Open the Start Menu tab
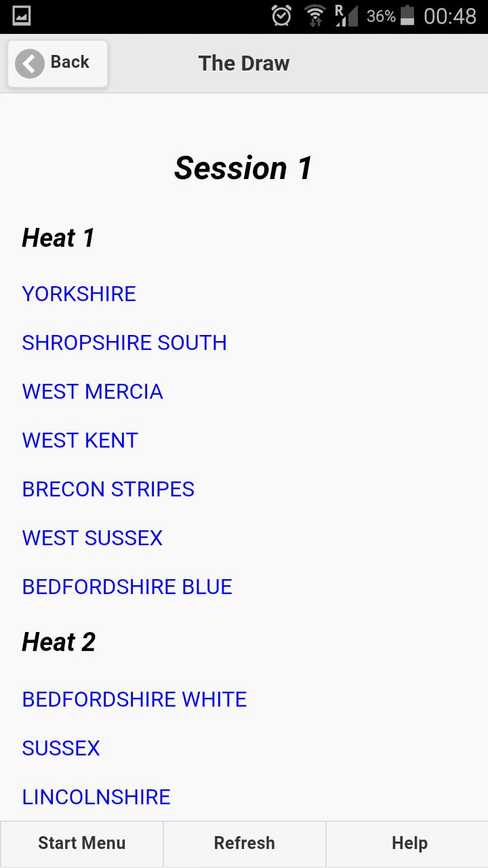Image resolution: width=488 pixels, height=868 pixels. pyautogui.click(x=81, y=843)
